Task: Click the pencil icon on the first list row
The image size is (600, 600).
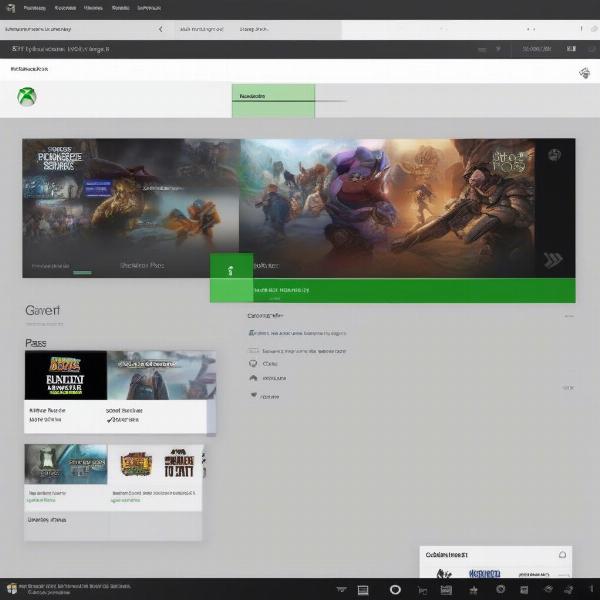Action: (x=252, y=333)
